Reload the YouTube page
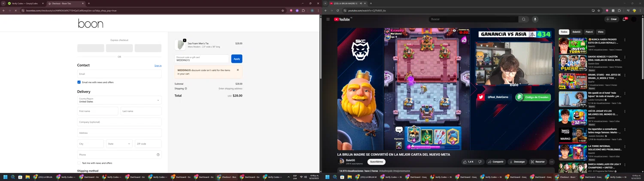 [x=338, y=10]
